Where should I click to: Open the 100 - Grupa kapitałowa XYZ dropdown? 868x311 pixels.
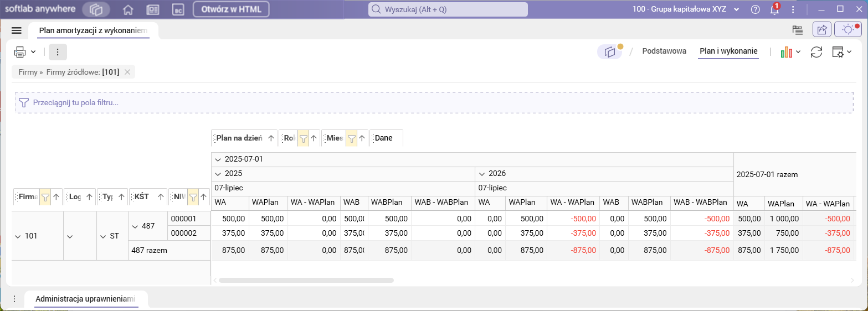686,9
